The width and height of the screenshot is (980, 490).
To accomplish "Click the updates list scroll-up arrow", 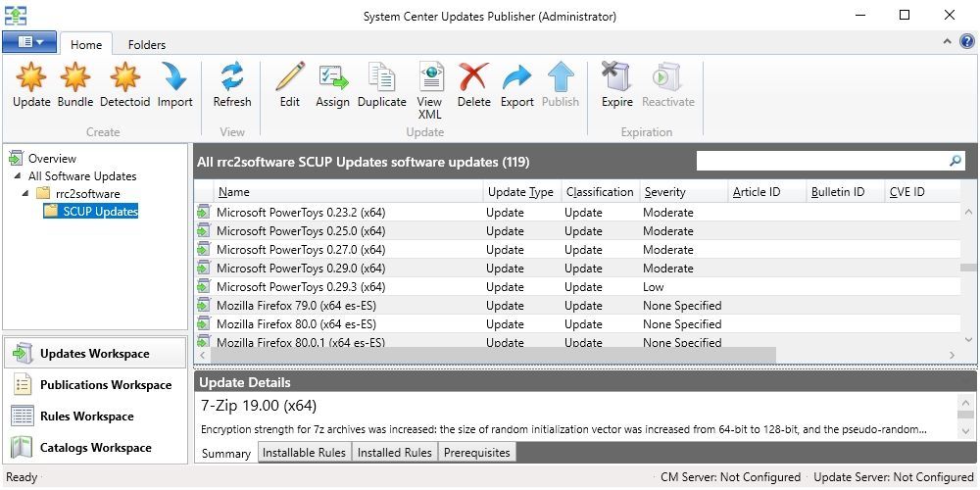I will (968, 213).
